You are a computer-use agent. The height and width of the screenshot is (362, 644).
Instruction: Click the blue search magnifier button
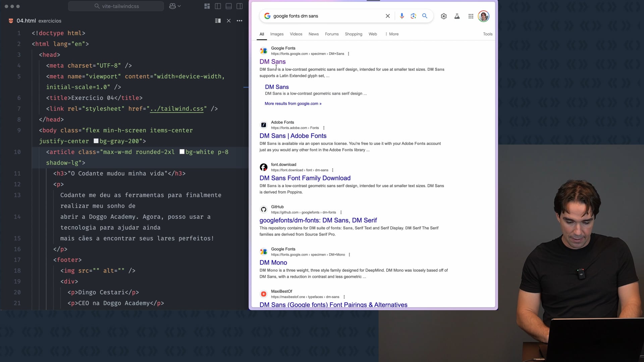(425, 16)
